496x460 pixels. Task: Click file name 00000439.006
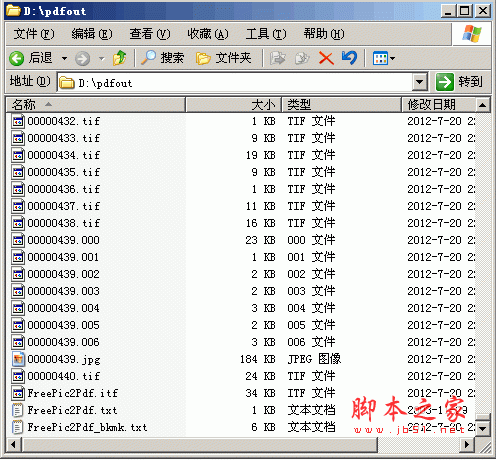point(63,342)
